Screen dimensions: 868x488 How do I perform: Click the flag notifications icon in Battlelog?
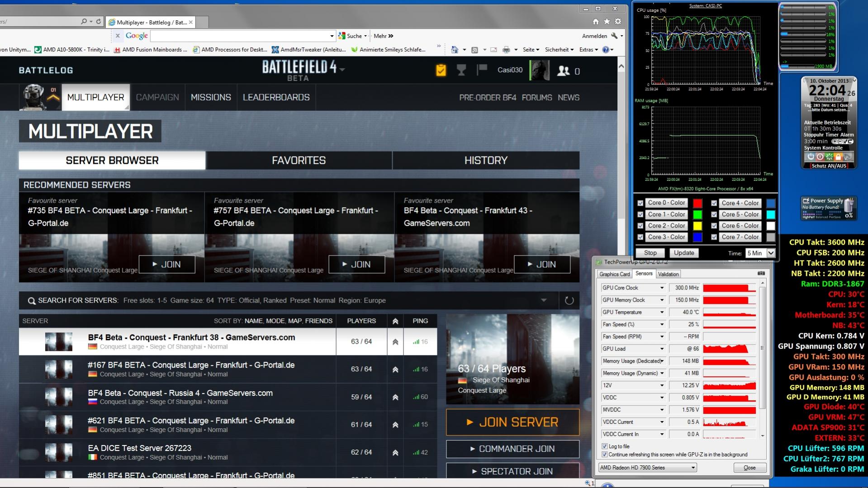click(482, 70)
